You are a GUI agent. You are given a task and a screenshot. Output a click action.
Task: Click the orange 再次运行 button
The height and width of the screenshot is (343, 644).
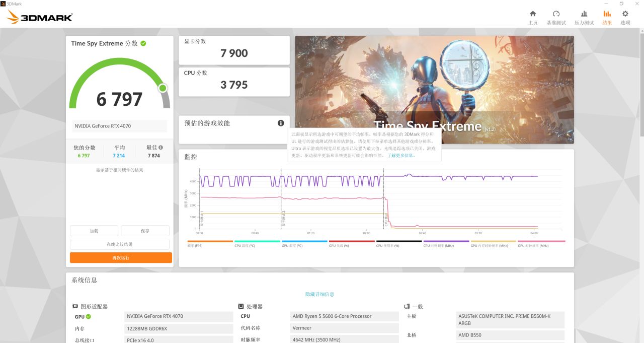[x=121, y=258]
